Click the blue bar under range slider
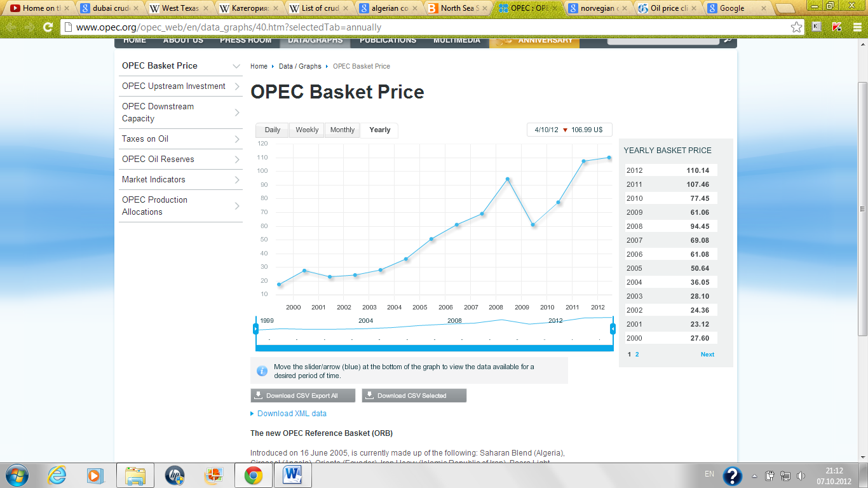This screenshot has height=488, width=868. (x=434, y=348)
